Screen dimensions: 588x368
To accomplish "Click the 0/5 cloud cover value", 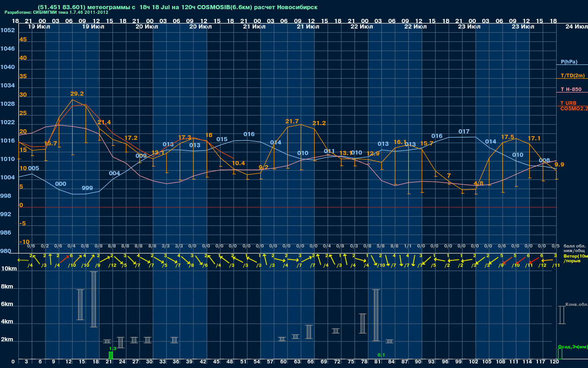I will pyautogui.click(x=556, y=246).
